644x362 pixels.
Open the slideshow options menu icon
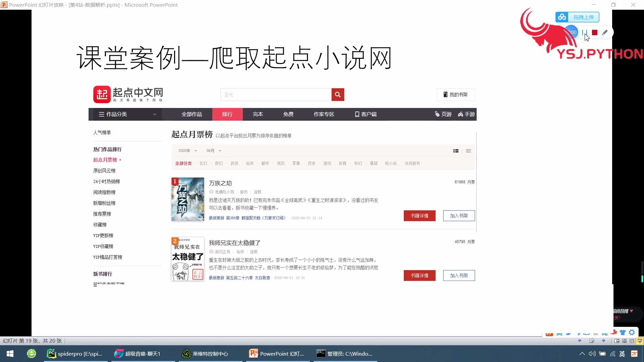[x=592, y=341]
